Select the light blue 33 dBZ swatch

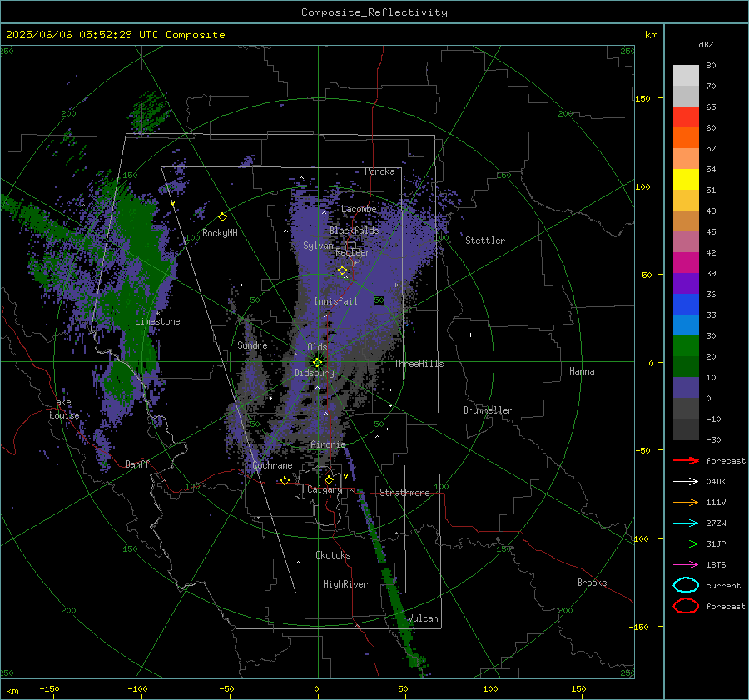[686, 325]
